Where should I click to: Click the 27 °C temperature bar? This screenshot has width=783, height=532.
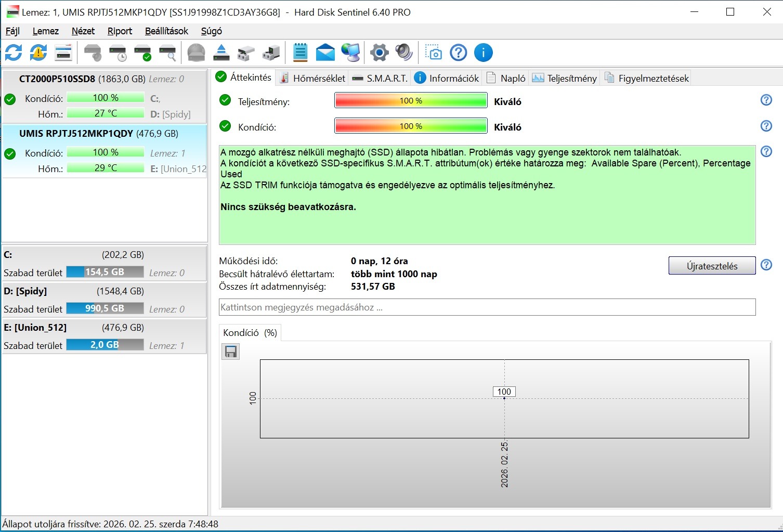[x=106, y=113]
